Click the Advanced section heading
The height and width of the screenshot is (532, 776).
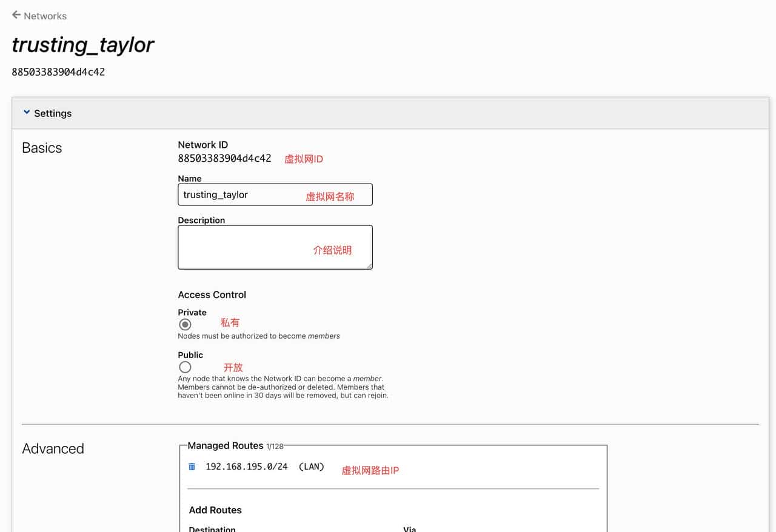point(53,448)
